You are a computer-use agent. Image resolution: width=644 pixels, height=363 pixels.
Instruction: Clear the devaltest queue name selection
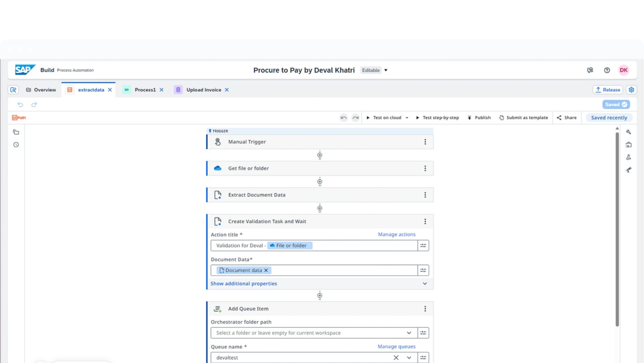click(396, 357)
